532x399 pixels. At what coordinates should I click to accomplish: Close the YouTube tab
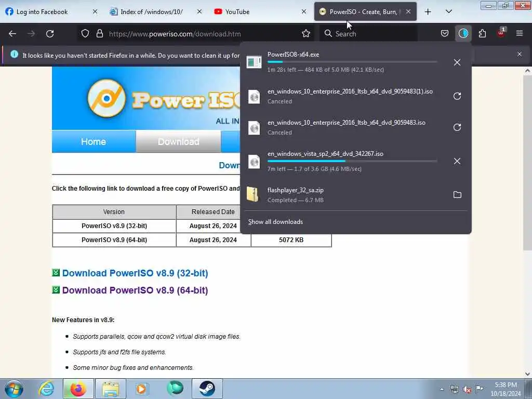304,11
